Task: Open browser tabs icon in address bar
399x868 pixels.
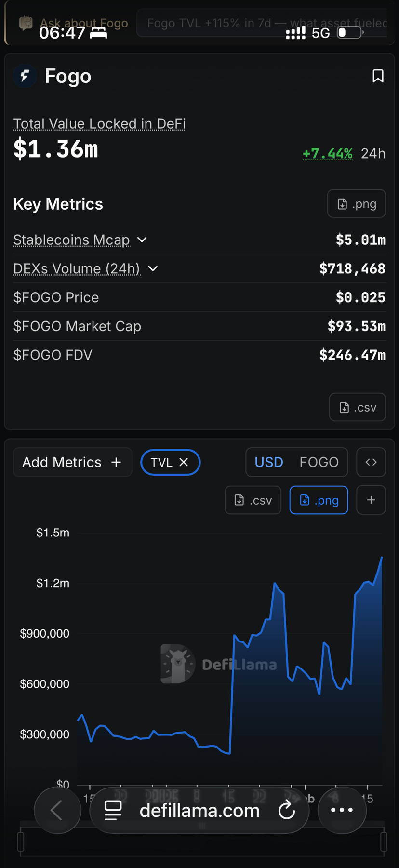Action: [113, 810]
